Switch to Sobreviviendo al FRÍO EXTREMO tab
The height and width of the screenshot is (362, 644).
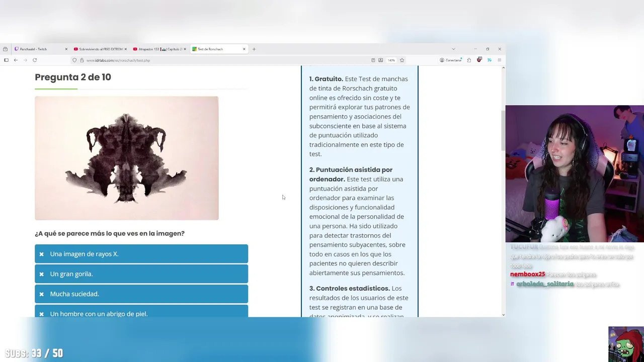pos(101,49)
